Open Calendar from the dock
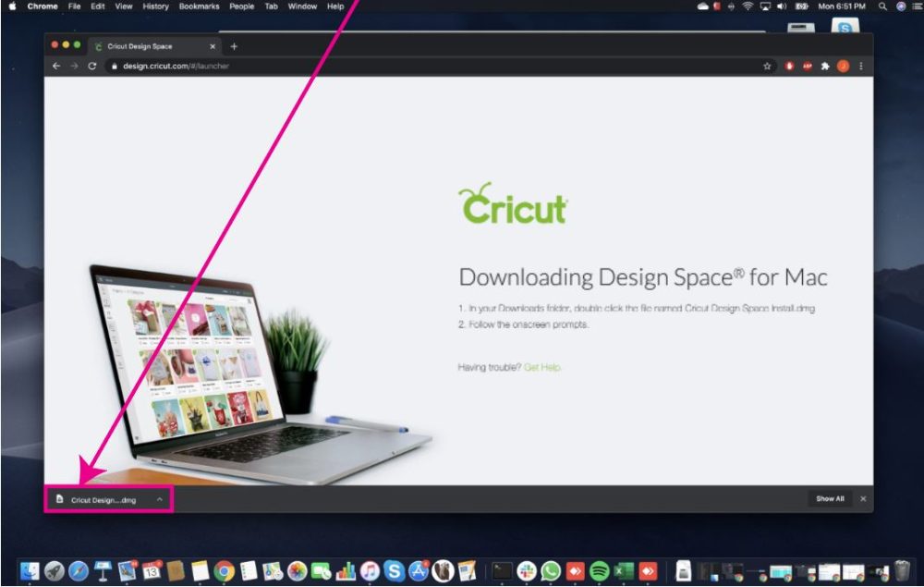This screenshot has width=924, height=587. pos(152,570)
